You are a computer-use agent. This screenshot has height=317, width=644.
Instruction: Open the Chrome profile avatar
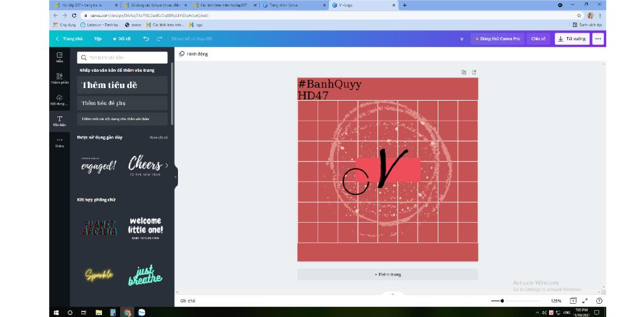pyautogui.click(x=590, y=15)
